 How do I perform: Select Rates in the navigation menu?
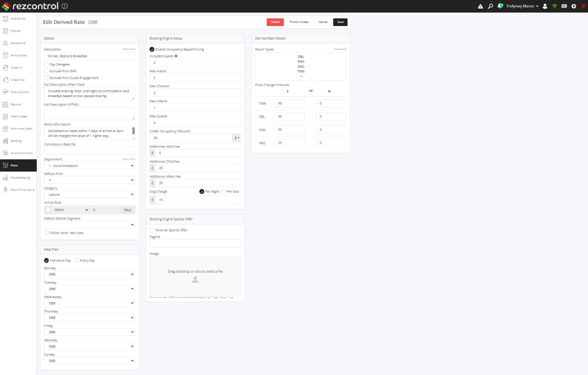pos(17,165)
